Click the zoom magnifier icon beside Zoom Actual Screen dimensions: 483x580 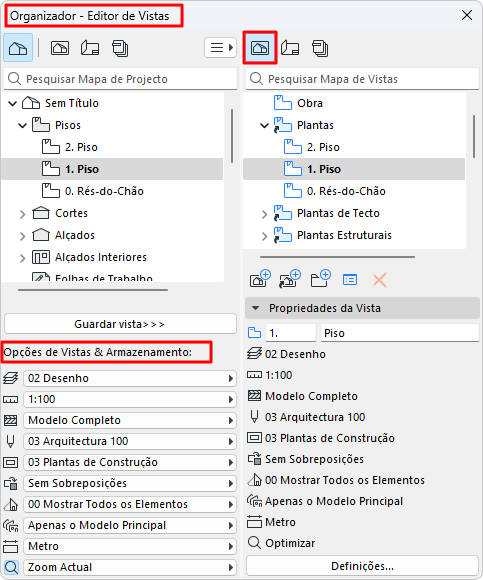(11, 567)
